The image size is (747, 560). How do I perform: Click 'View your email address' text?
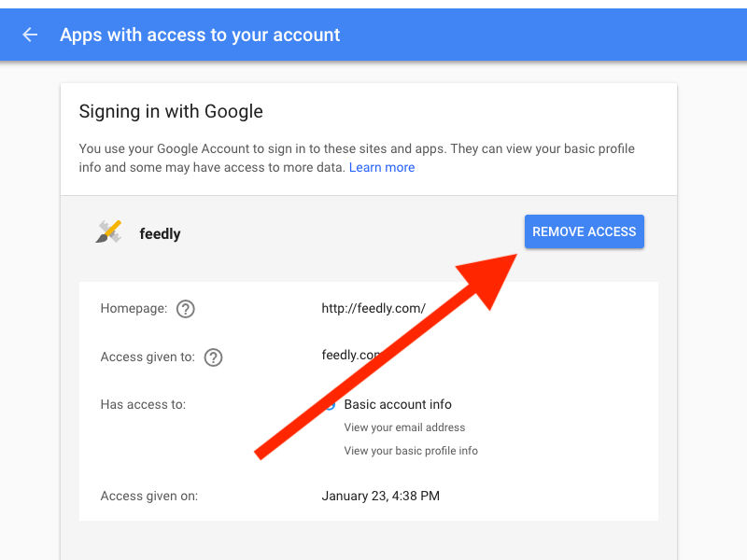(404, 427)
